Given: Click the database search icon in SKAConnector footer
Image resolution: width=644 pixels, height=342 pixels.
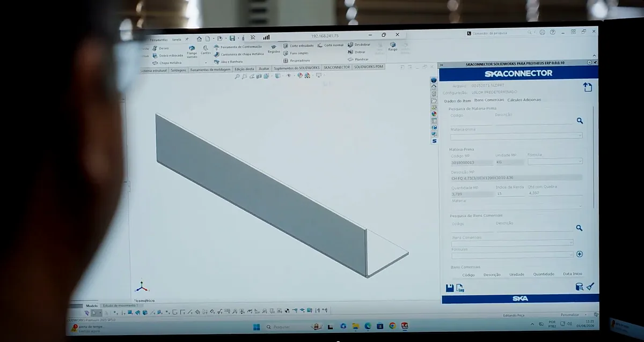Looking at the screenshot, I should click(579, 287).
